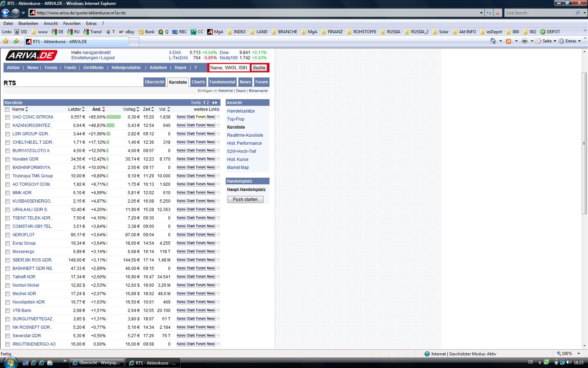Click the RSS feeds icon
588x368 pixels.
pyautogui.click(x=509, y=41)
